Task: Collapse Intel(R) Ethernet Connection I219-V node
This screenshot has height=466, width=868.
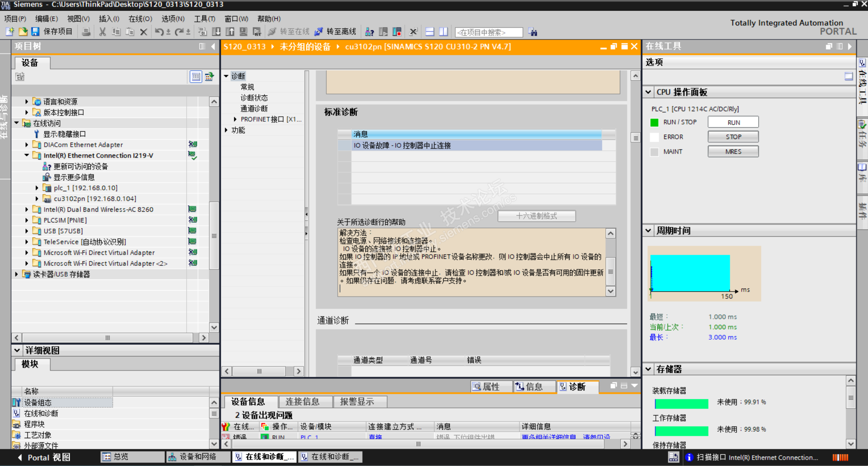Action: [x=26, y=155]
